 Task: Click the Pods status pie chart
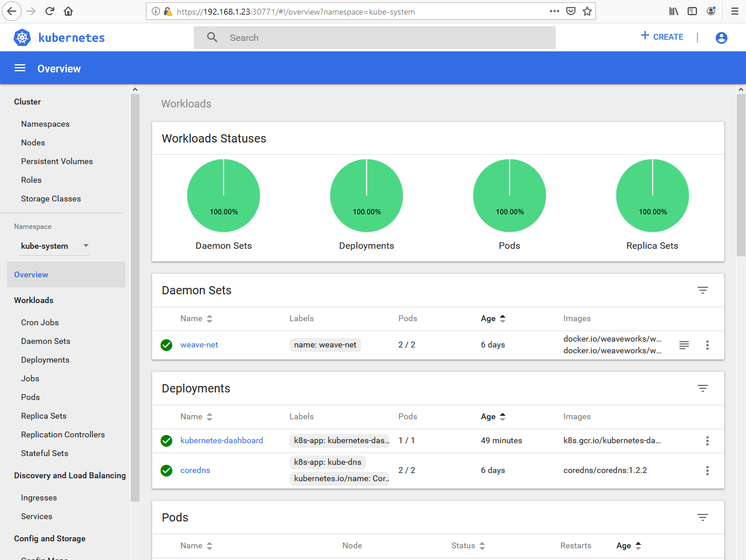(510, 196)
